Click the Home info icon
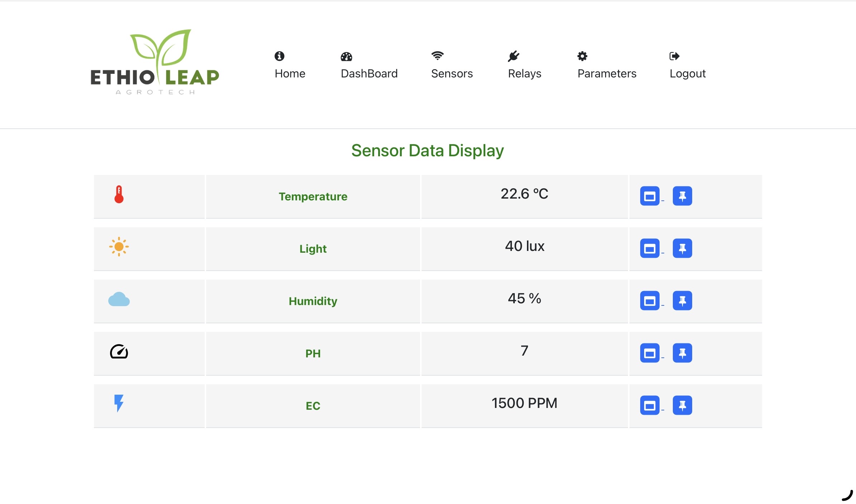 [280, 56]
